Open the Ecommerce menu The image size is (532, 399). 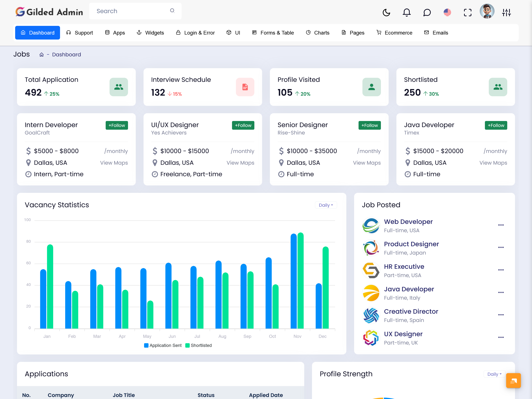[x=394, y=33]
